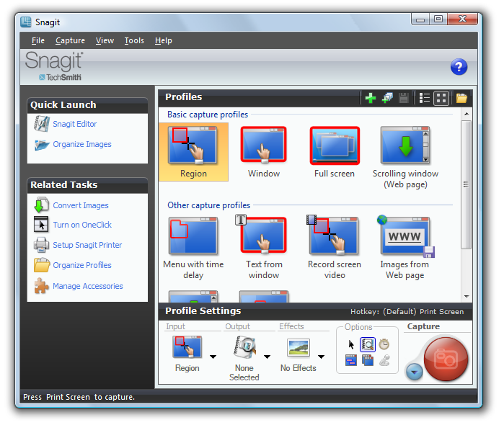The image size is (504, 425).
Task: Open the Capture menu
Action: (x=70, y=40)
